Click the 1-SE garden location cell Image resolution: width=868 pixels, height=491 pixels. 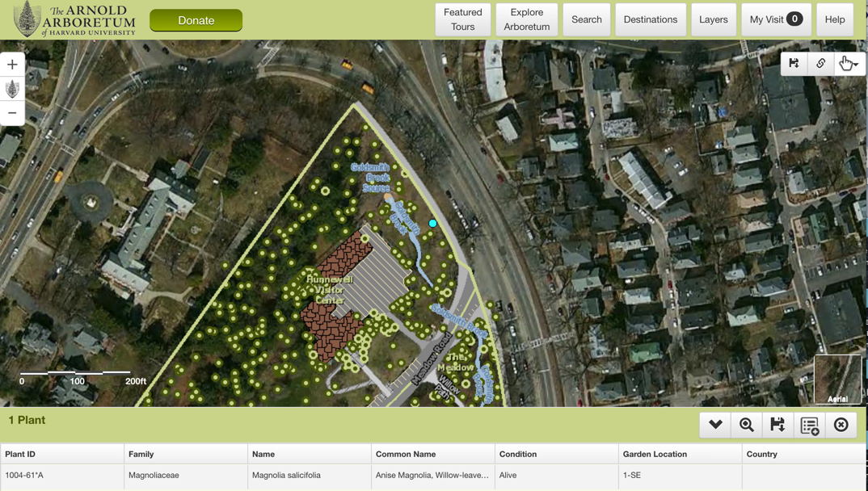click(x=680, y=475)
